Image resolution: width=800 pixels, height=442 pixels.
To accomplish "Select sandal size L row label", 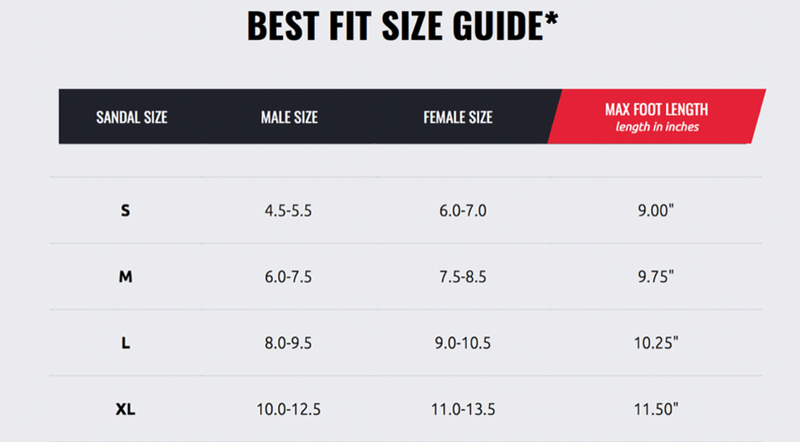I will [126, 343].
